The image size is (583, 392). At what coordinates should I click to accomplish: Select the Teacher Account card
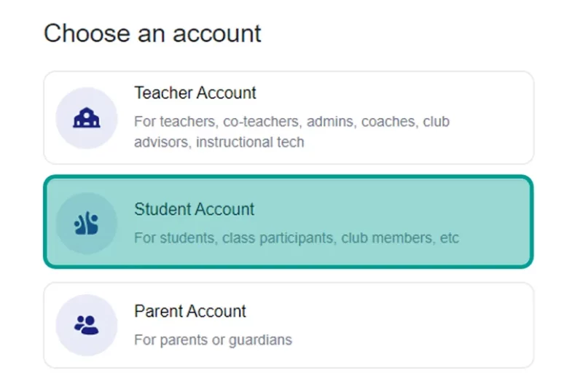pyautogui.click(x=289, y=117)
